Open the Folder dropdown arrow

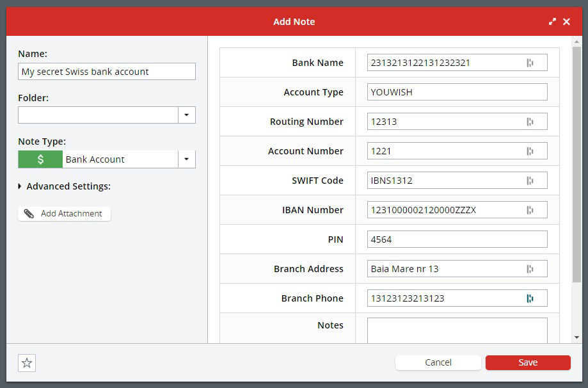pyautogui.click(x=186, y=115)
